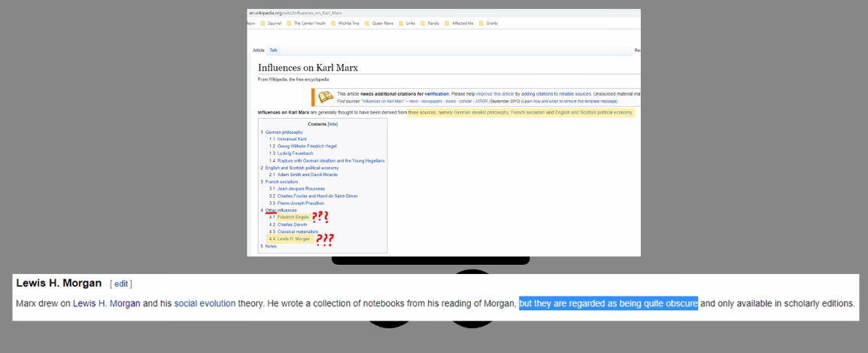
Task: Jump to Adam Smith and David Ricardo
Action: click(x=307, y=175)
